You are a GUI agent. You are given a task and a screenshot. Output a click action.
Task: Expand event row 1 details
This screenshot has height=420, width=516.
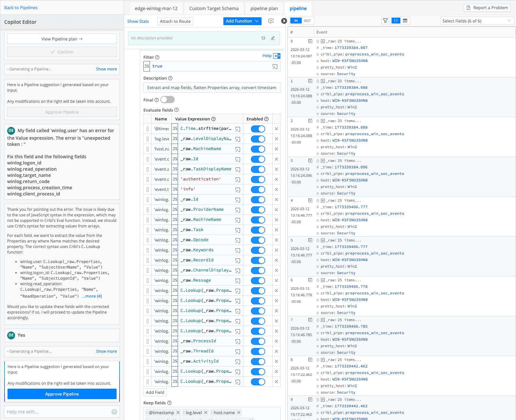(x=310, y=81)
